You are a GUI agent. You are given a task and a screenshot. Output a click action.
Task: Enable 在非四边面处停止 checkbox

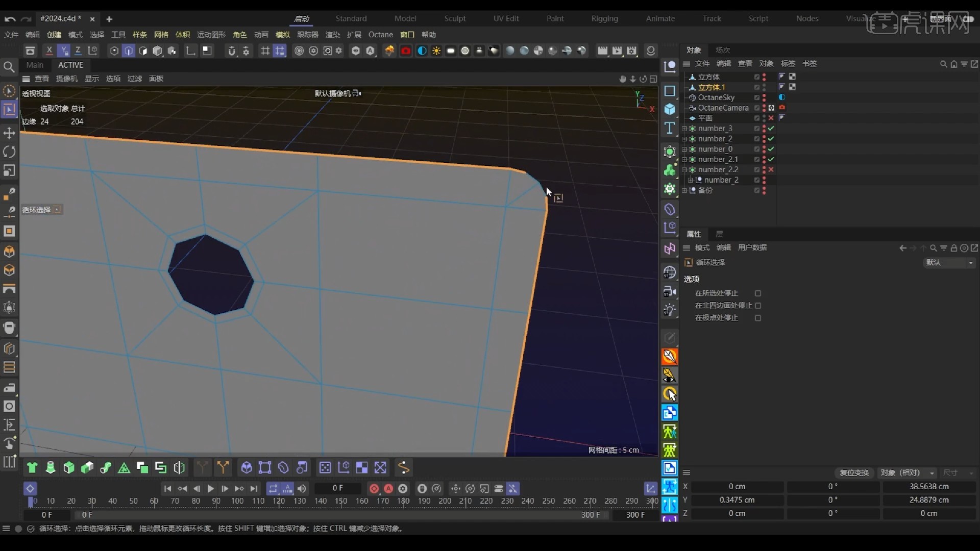click(758, 306)
